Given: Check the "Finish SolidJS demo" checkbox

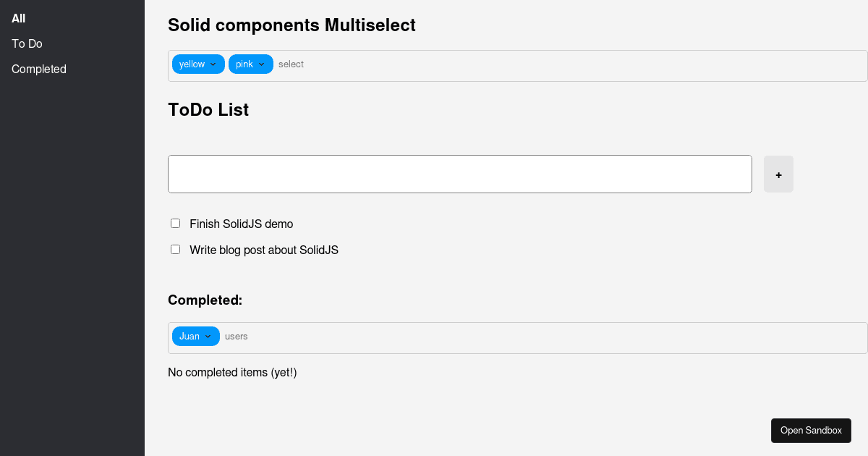Looking at the screenshot, I should pyautogui.click(x=175, y=223).
